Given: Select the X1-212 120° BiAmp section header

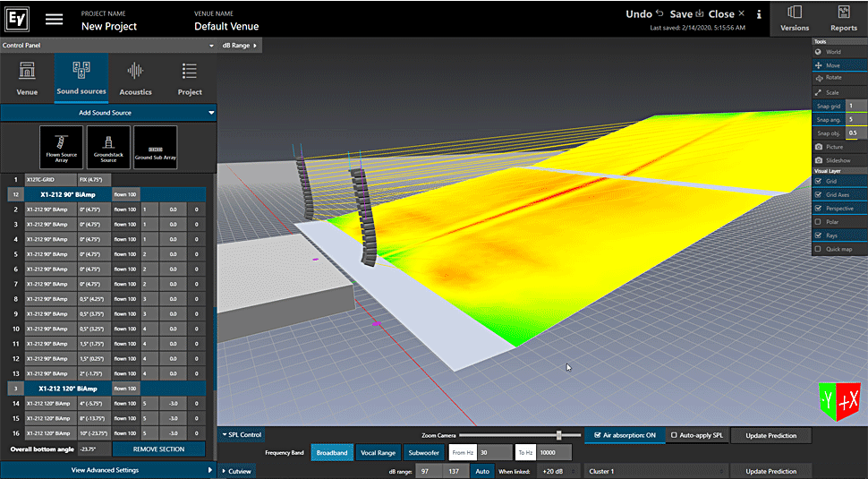Looking at the screenshot, I should 68,389.
